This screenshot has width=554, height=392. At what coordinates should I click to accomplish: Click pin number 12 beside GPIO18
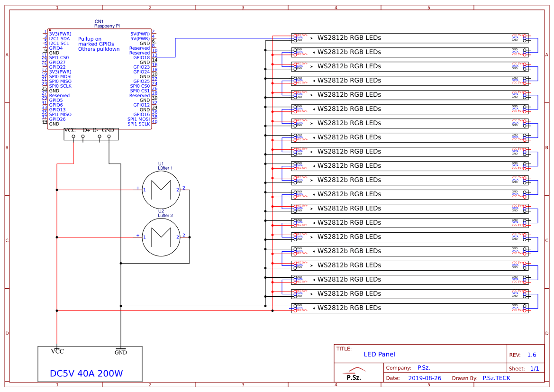click(x=154, y=55)
